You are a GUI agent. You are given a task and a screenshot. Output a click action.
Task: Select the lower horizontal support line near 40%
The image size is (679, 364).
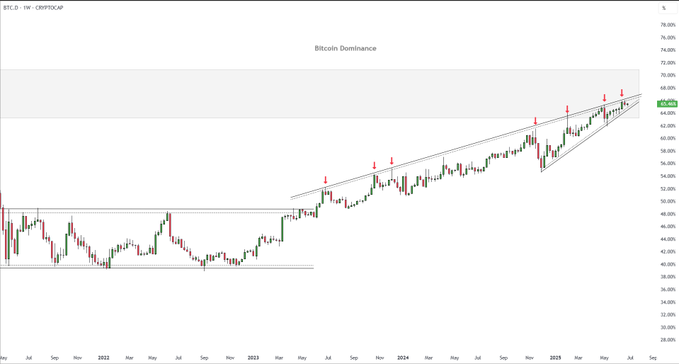(x=157, y=268)
